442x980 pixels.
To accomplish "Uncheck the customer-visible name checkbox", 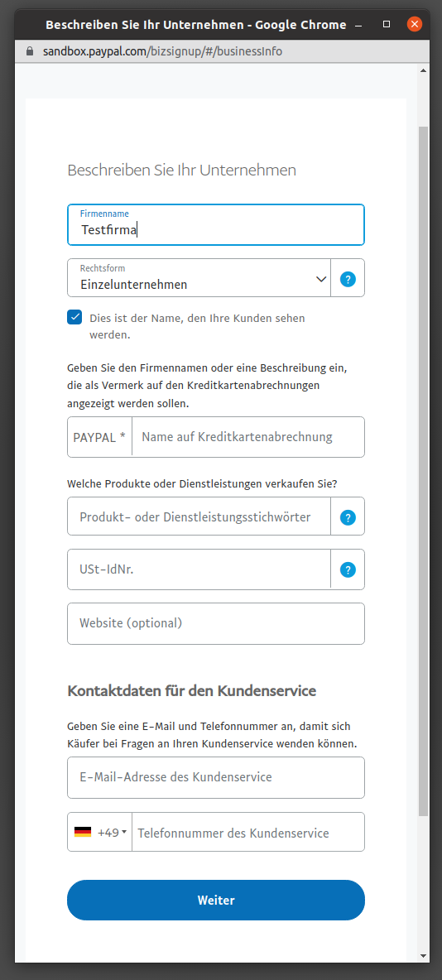I will 75,318.
